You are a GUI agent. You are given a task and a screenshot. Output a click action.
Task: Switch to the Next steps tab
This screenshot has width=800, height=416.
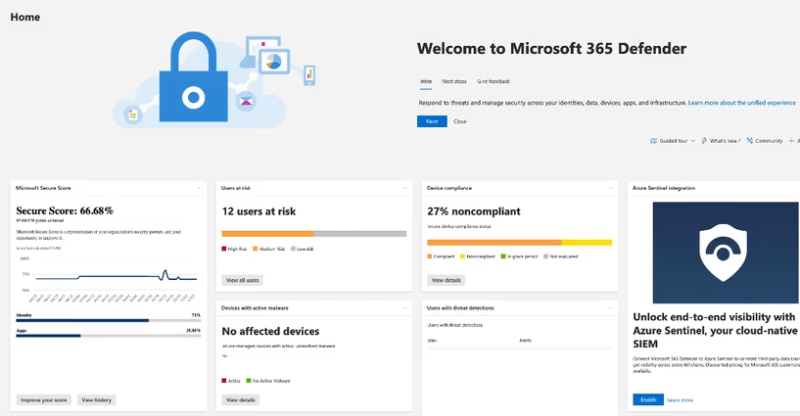point(454,82)
